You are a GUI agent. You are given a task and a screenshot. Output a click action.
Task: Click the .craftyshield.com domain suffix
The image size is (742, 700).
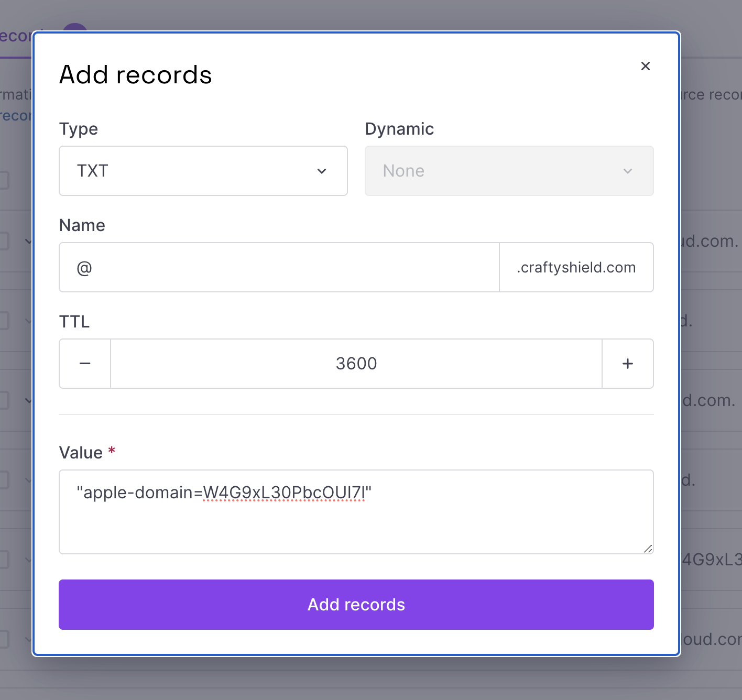[x=576, y=267]
